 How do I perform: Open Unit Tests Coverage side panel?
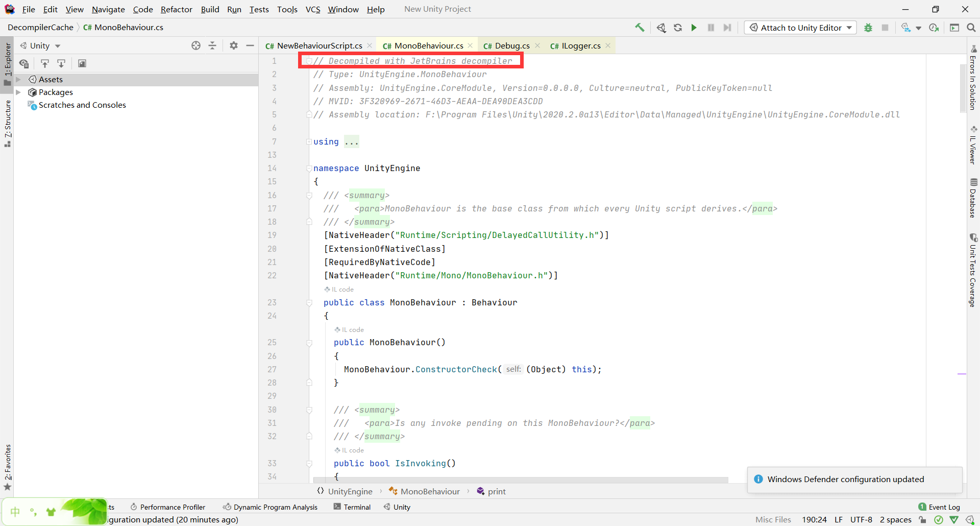[973, 271]
